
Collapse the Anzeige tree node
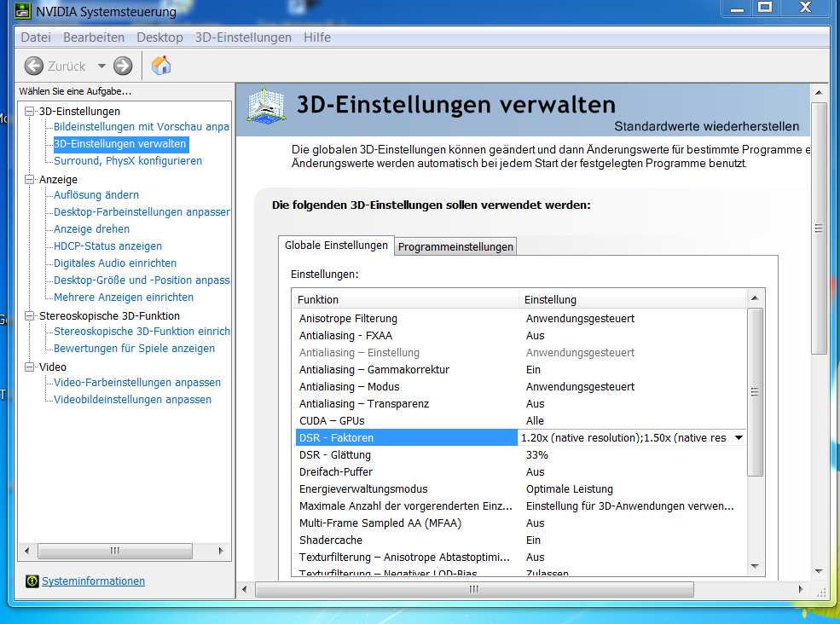(x=30, y=179)
